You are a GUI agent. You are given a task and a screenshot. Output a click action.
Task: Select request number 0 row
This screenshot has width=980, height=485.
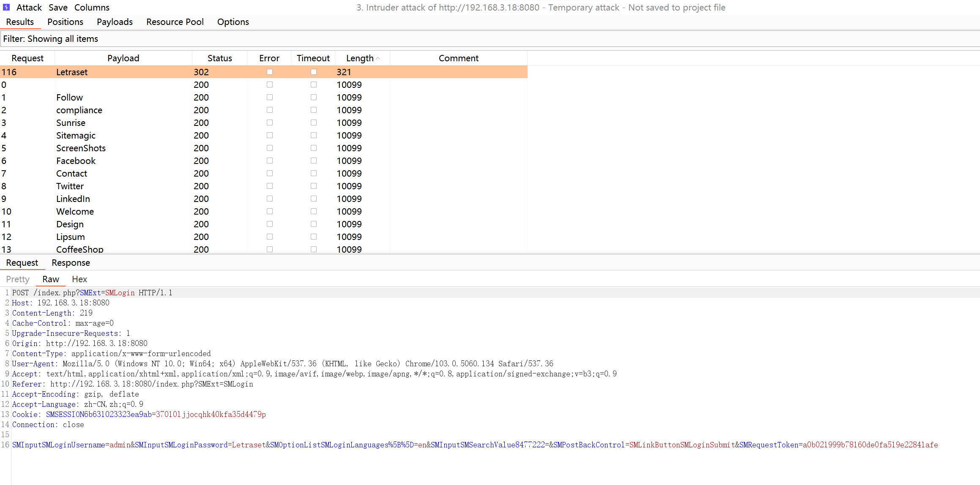coord(264,84)
